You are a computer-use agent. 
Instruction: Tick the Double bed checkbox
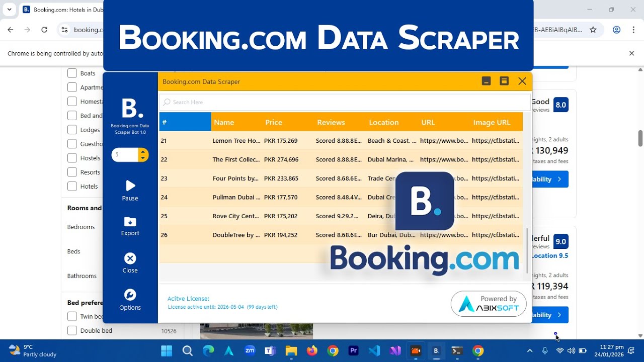72,330
